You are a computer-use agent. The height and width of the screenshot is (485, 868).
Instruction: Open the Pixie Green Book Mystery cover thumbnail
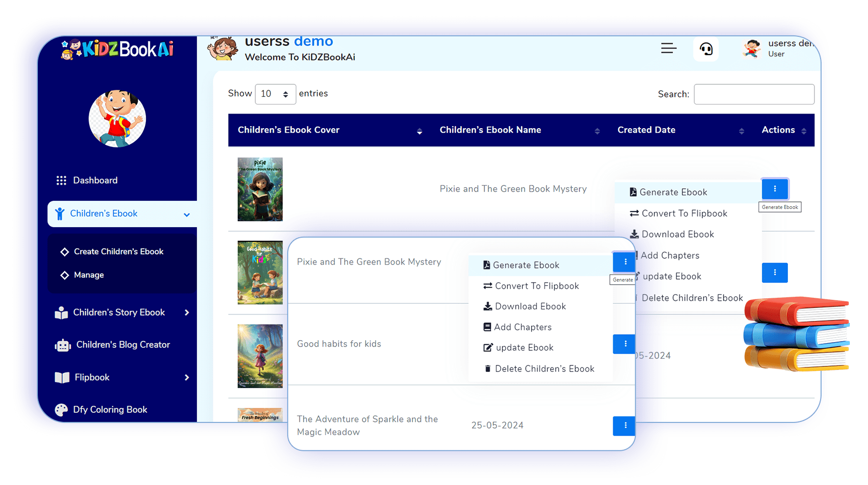coord(260,189)
